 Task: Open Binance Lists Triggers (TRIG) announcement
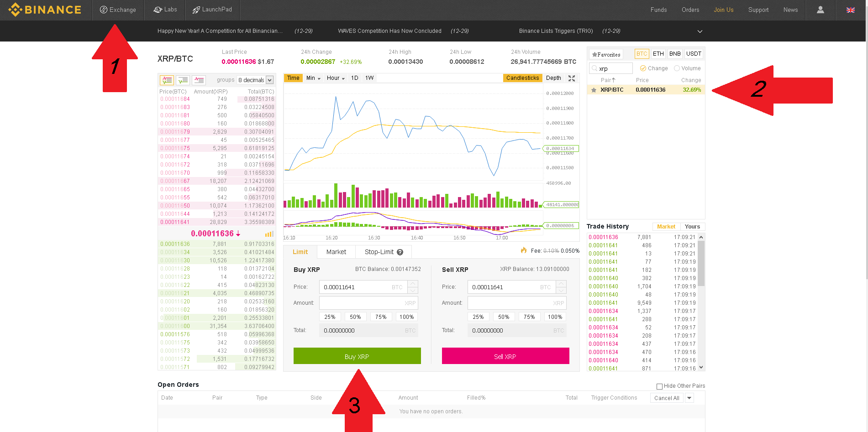click(x=556, y=31)
